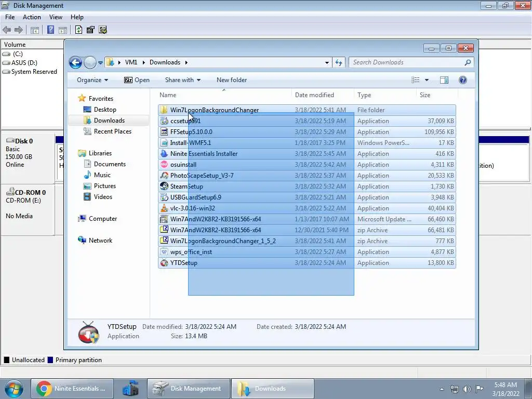Open View menu in Disk Management
Screen dimensions: 532x399
(x=56, y=17)
